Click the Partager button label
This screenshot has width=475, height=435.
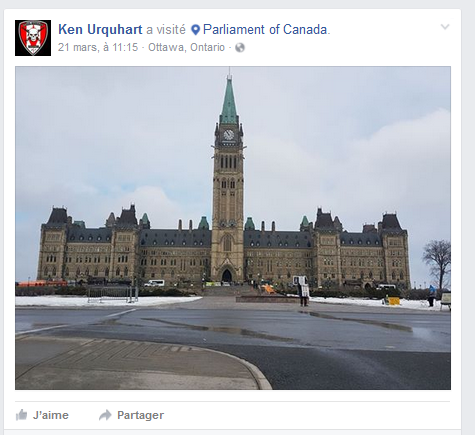(x=140, y=415)
